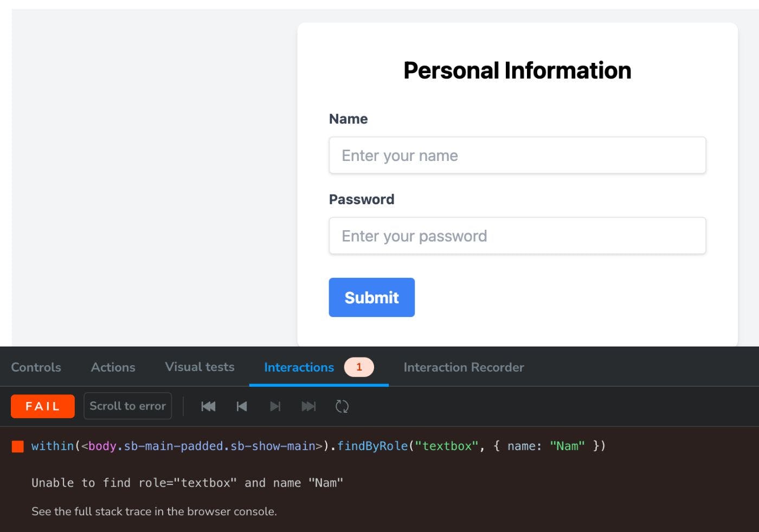
Task: Step back one interaction
Action: click(242, 406)
